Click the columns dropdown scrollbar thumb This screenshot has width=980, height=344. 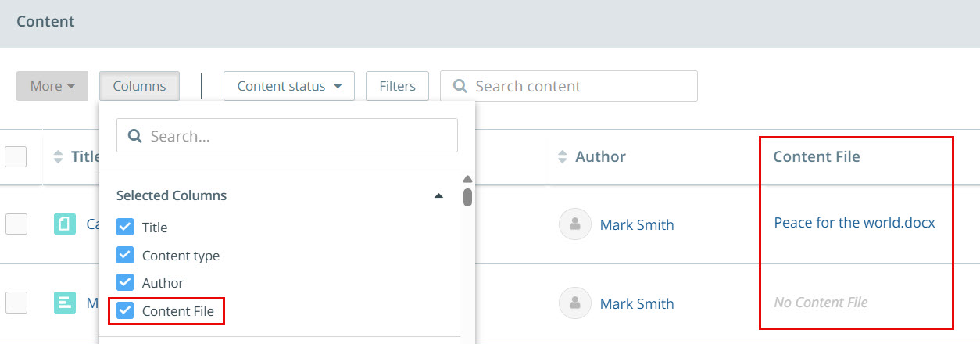(467, 196)
